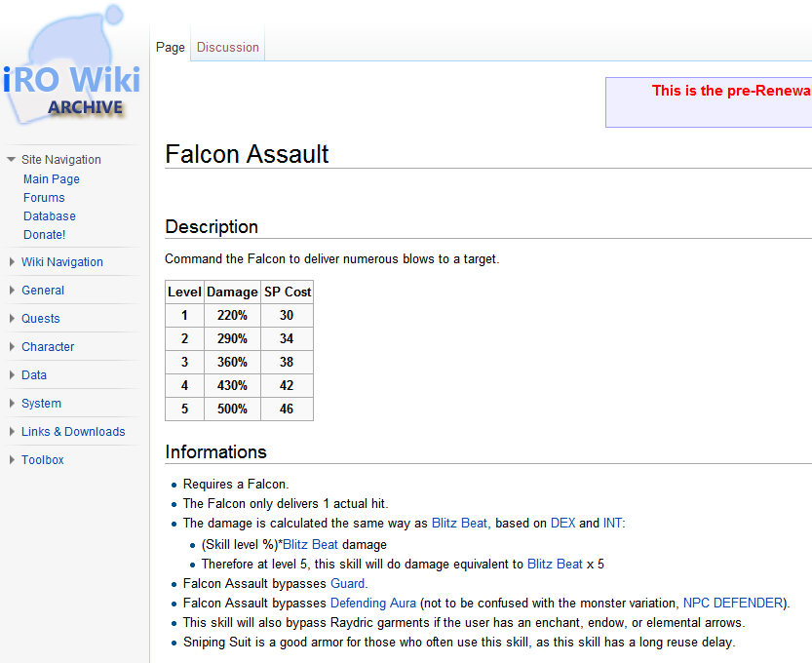Collapse the Site Navigation section
The height and width of the screenshot is (663, 812).
[x=60, y=160]
